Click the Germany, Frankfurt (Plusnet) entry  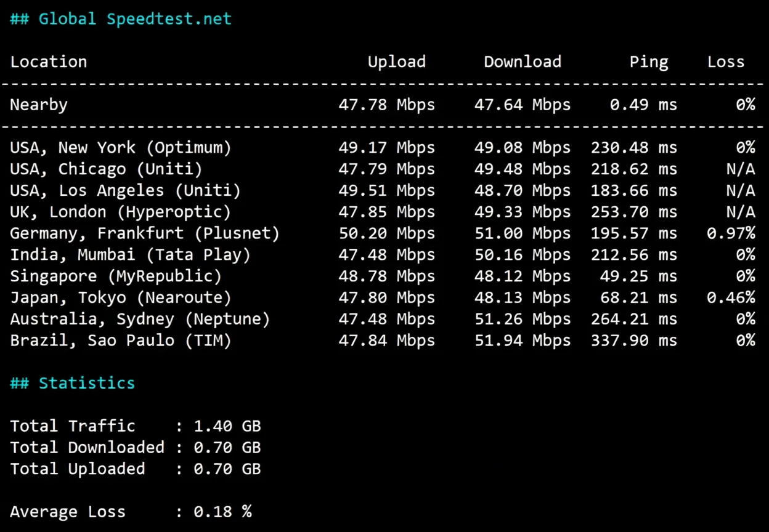pos(144,233)
